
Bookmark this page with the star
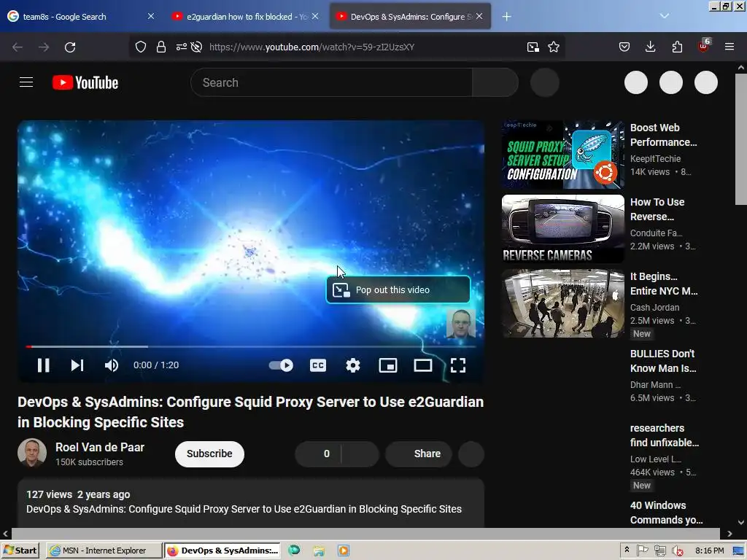click(554, 47)
